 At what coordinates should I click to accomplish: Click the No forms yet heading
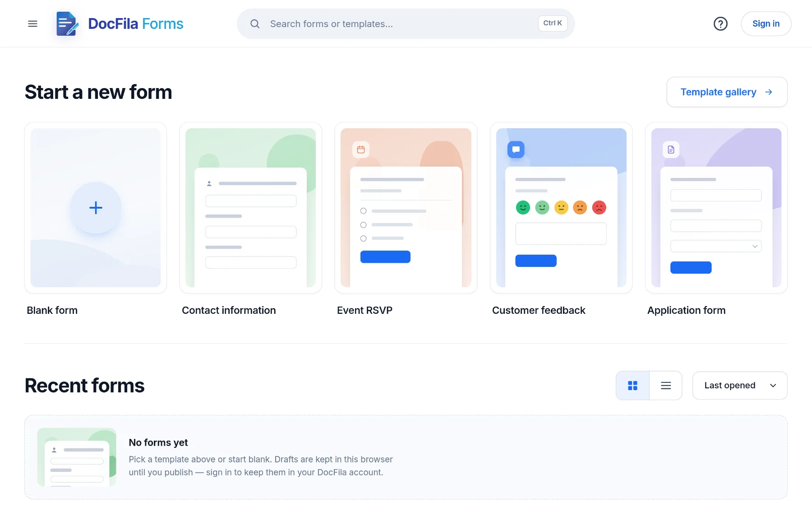tap(158, 443)
